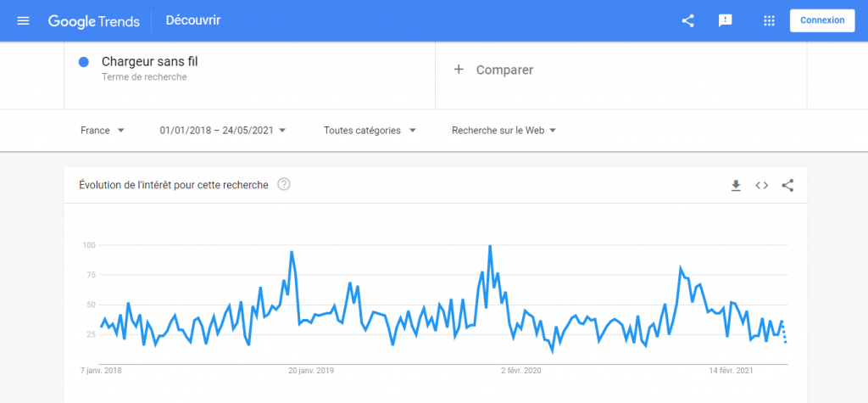Click the embed code icon

761,185
